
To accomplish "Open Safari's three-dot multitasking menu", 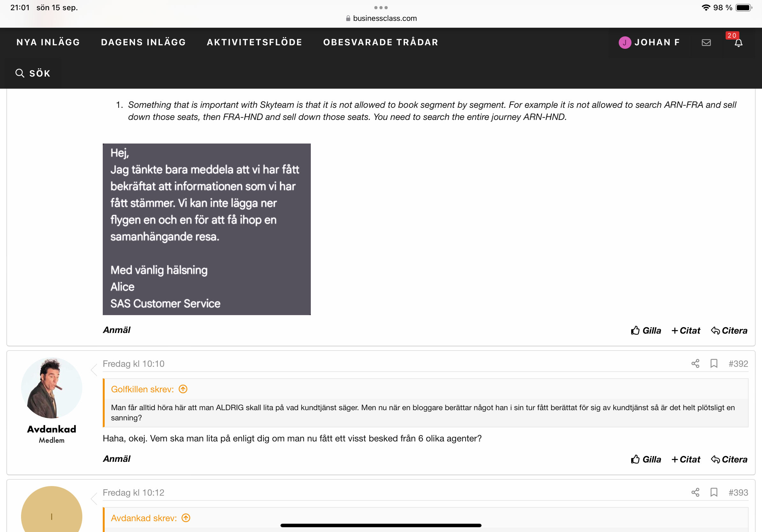I will point(381,7).
